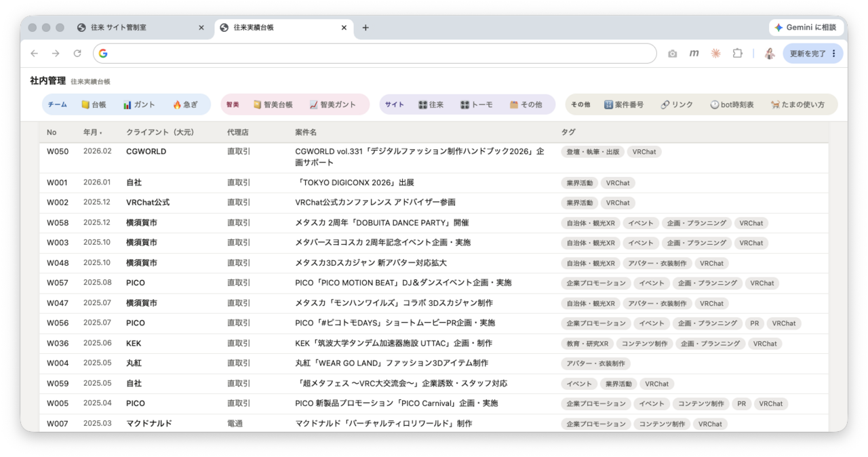Open the 台帳 ledger link in チーム group

pos(94,104)
